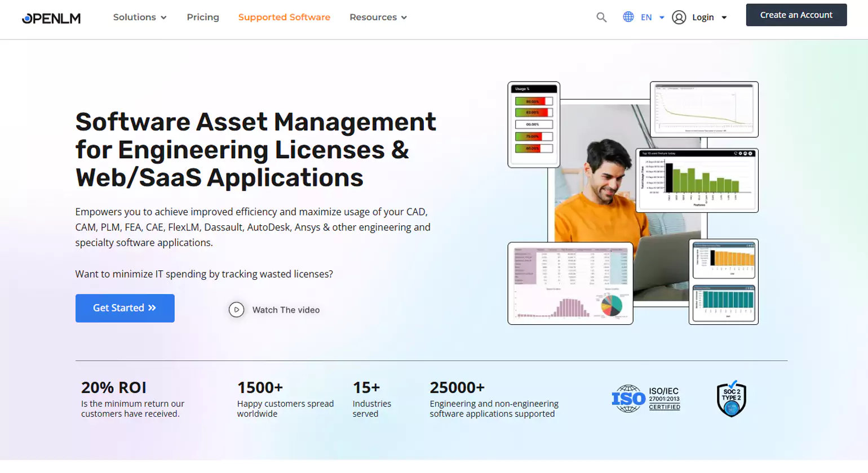Click the OpenLM logo
Screen dimensions: 868x473
click(x=51, y=17)
